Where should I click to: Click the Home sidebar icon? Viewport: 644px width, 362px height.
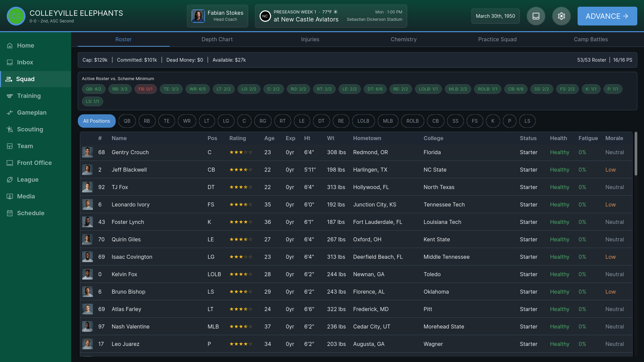pyautogui.click(x=10, y=46)
